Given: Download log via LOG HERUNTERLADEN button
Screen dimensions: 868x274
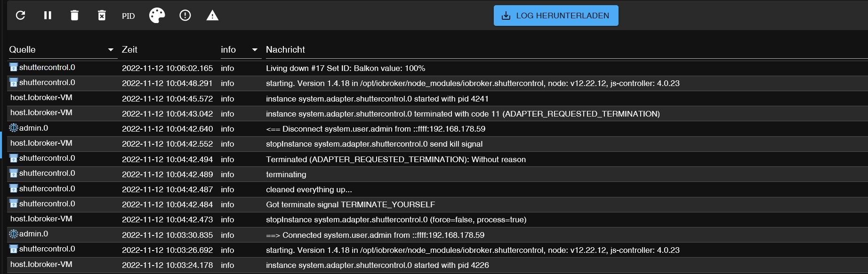Looking at the screenshot, I should [x=556, y=16].
